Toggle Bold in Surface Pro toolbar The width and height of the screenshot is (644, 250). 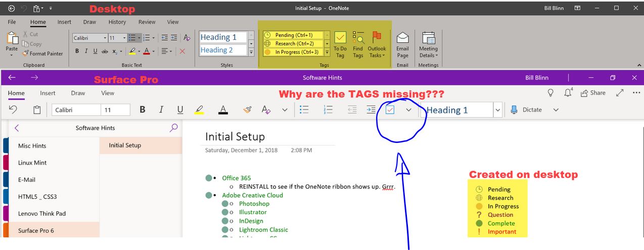pyautogui.click(x=143, y=110)
